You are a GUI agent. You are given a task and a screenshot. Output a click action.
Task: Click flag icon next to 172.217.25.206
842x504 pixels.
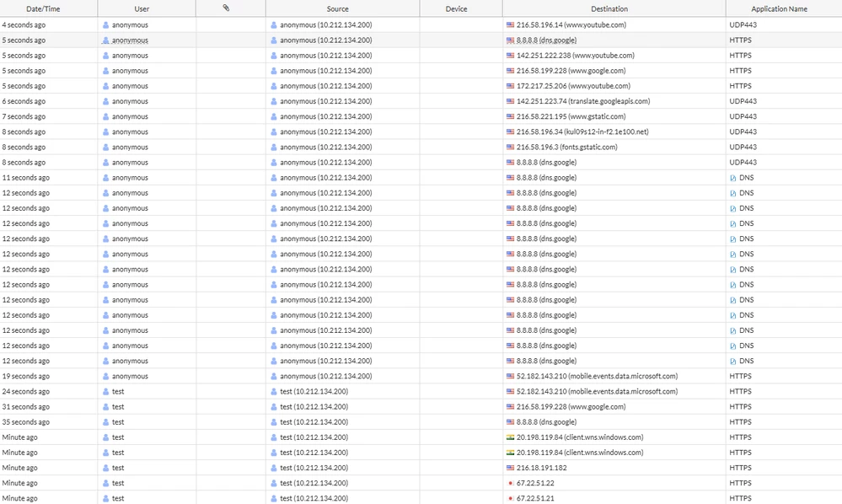(510, 86)
